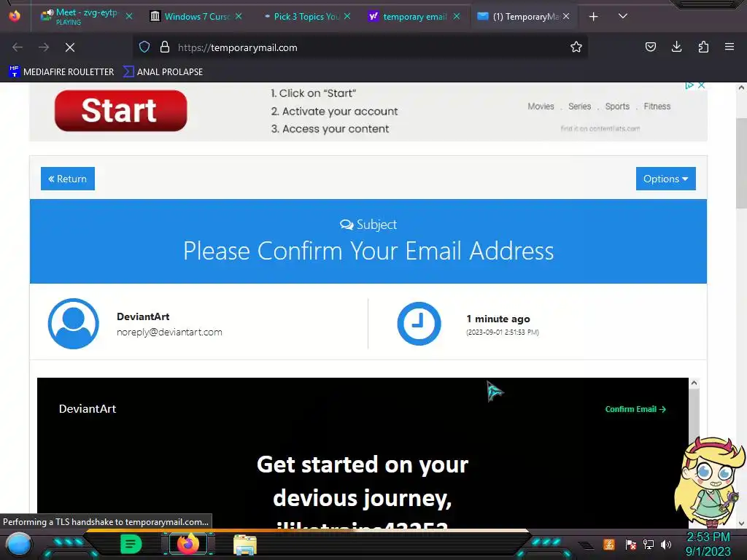Open the orange tray application icon

click(x=609, y=544)
